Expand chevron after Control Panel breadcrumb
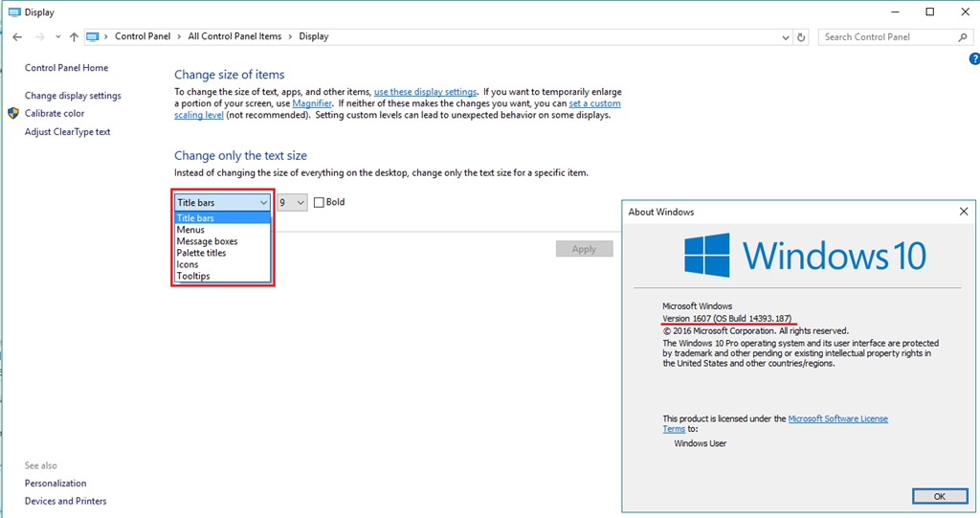Screen dimensions: 980x518 pyautogui.click(x=179, y=37)
